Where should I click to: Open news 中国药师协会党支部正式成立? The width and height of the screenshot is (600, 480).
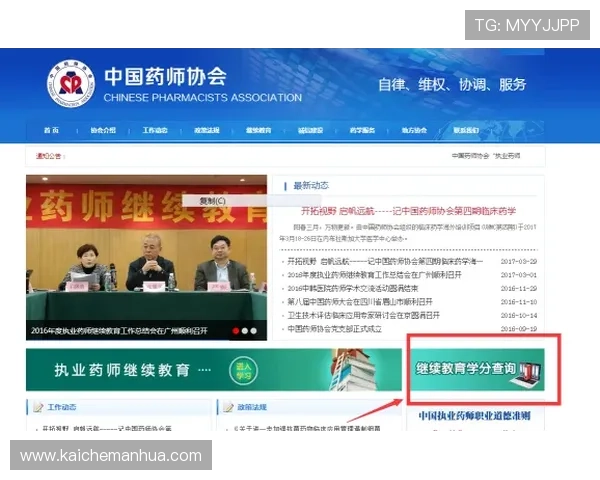[x=334, y=329]
